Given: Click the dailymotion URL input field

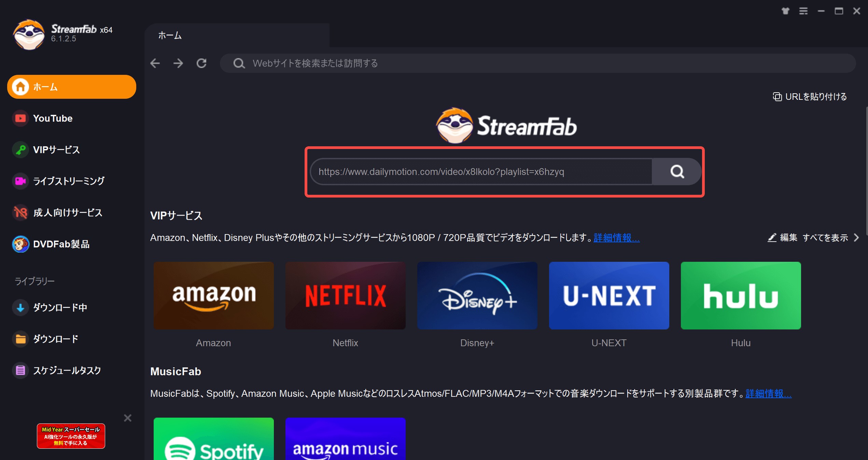Looking at the screenshot, I should click(x=481, y=172).
